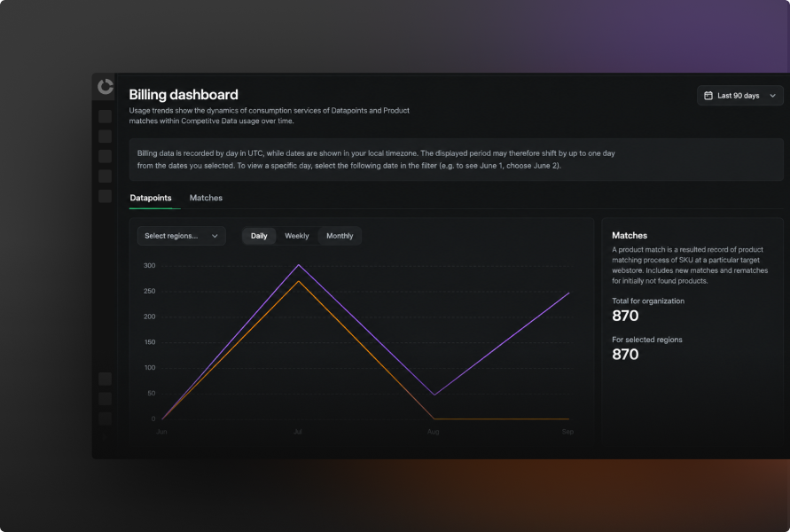Click the For selected regions label

pyautogui.click(x=647, y=340)
